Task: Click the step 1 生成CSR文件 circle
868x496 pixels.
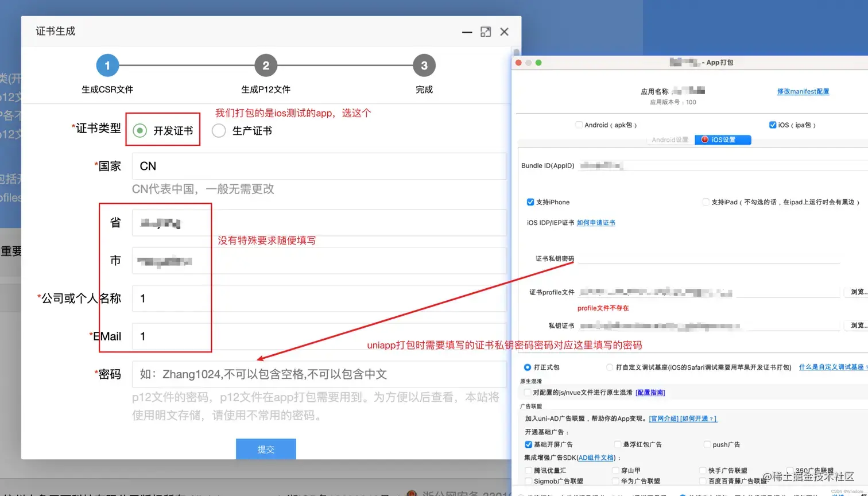Action: click(107, 65)
